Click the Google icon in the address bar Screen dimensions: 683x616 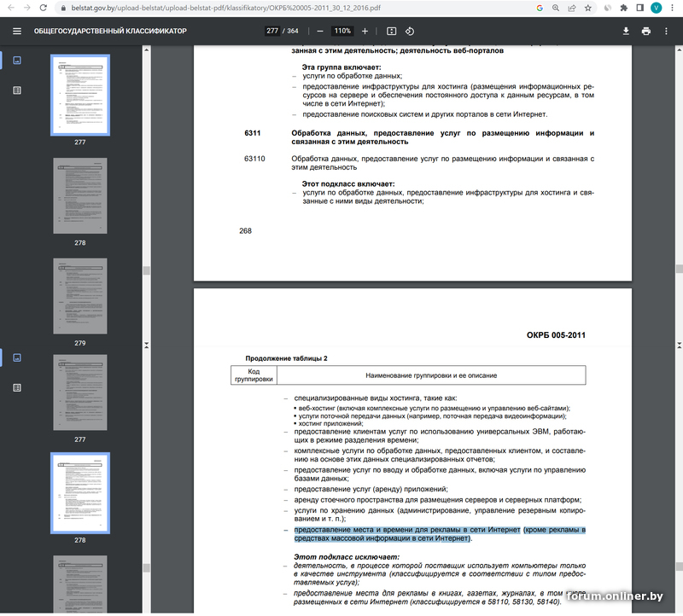coord(540,8)
